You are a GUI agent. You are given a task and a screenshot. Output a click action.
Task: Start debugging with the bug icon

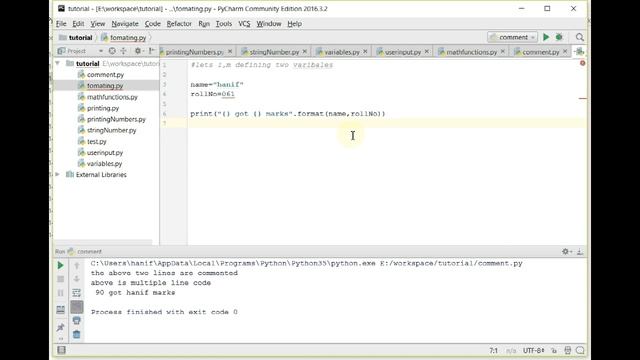click(x=559, y=37)
